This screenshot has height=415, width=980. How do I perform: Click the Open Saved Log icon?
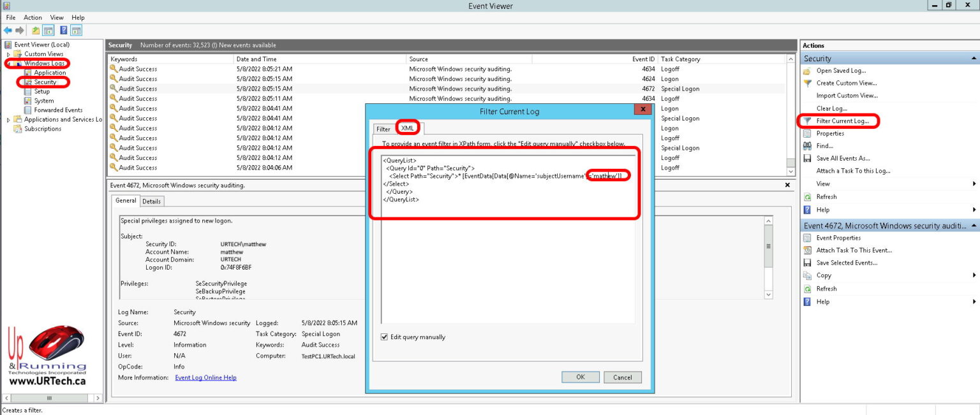pos(807,71)
